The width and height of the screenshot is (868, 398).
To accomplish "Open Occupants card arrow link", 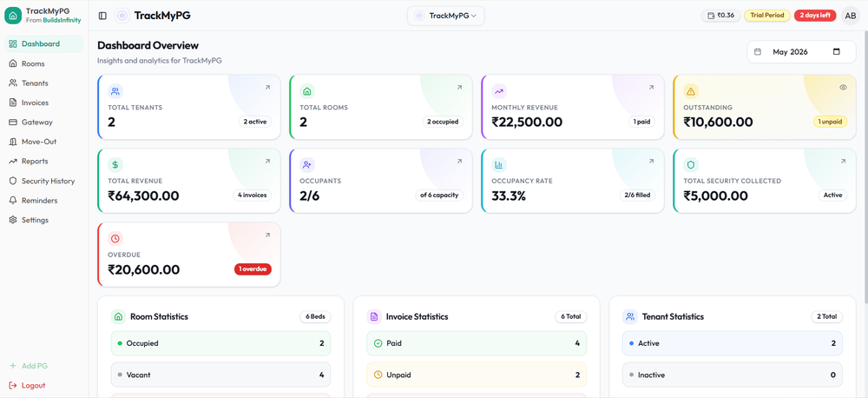I will coord(459,162).
